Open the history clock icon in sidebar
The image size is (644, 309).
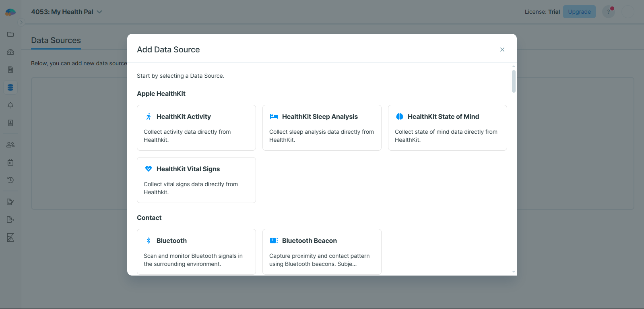pyautogui.click(x=10, y=180)
